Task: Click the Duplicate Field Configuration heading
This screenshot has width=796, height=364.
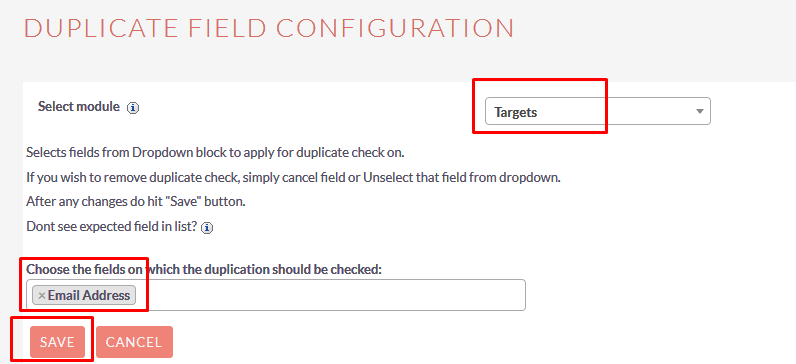Action: pos(269,28)
